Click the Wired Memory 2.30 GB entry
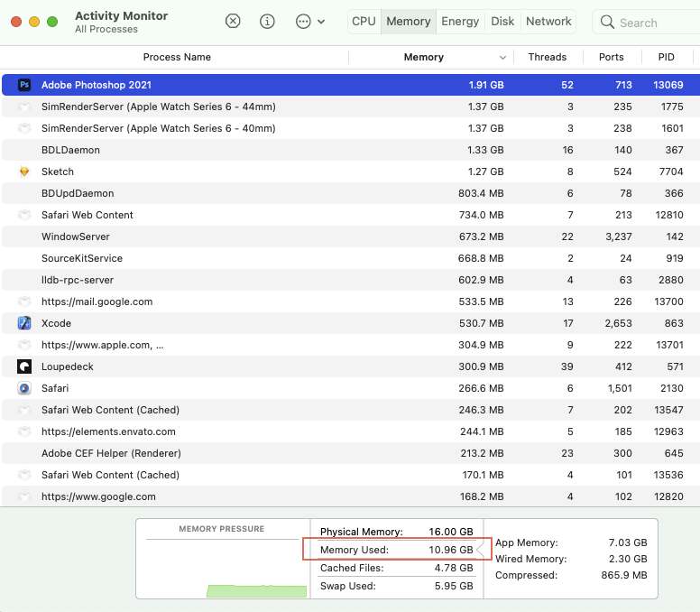 (x=571, y=559)
